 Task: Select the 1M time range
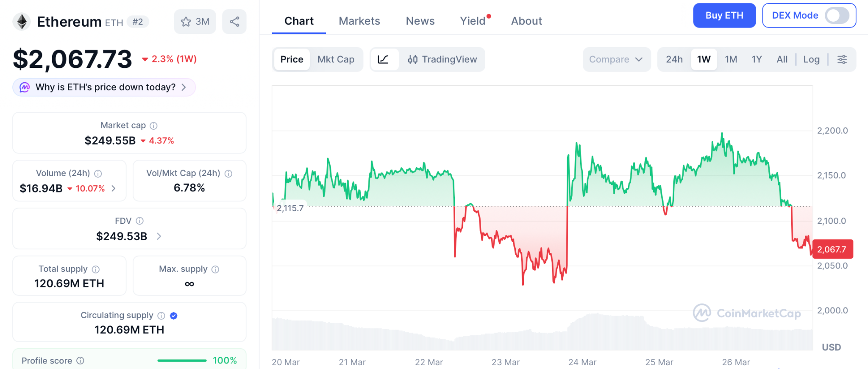(731, 59)
